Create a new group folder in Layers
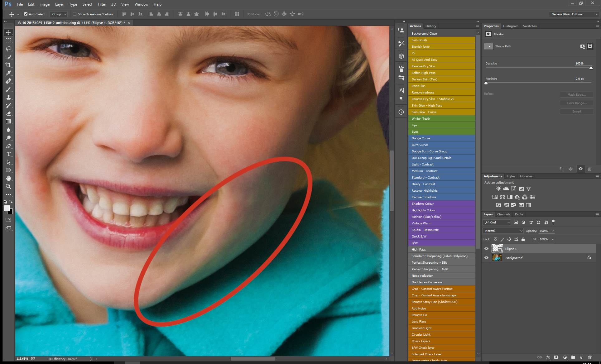601x364 pixels. click(573, 357)
